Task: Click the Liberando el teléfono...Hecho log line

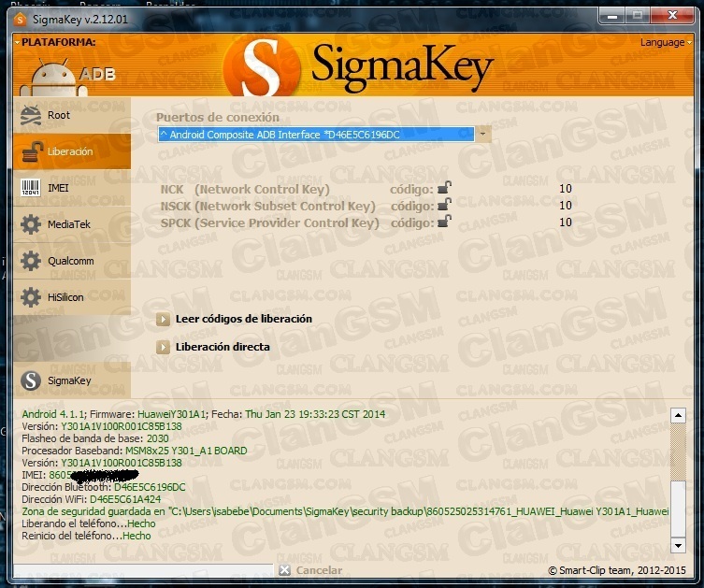Action: pos(89,523)
